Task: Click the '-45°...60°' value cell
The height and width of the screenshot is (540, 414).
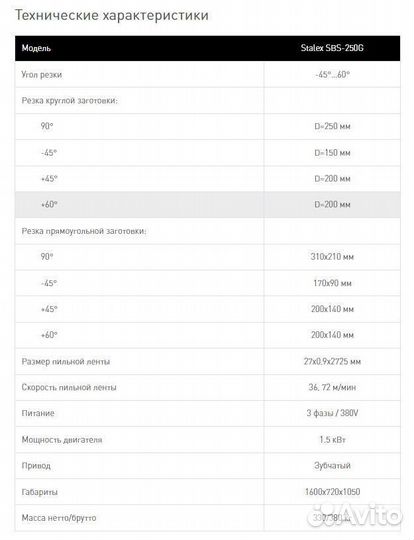Action: tap(332, 74)
